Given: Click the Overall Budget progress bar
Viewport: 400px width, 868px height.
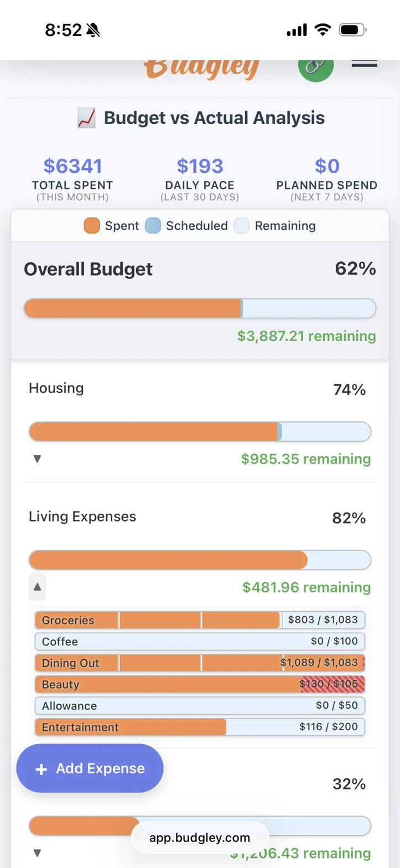Looking at the screenshot, I should pyautogui.click(x=200, y=308).
